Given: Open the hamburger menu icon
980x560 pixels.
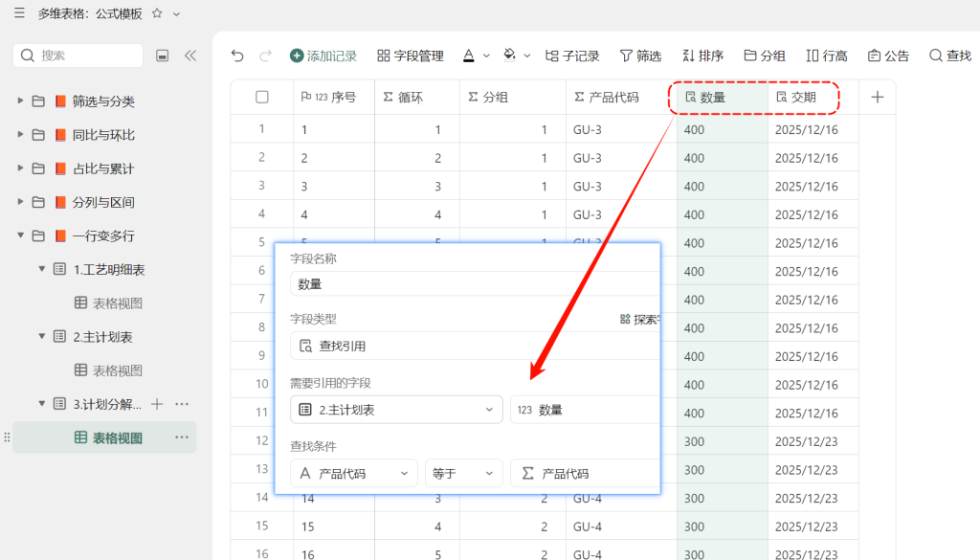Looking at the screenshot, I should pos(19,13).
